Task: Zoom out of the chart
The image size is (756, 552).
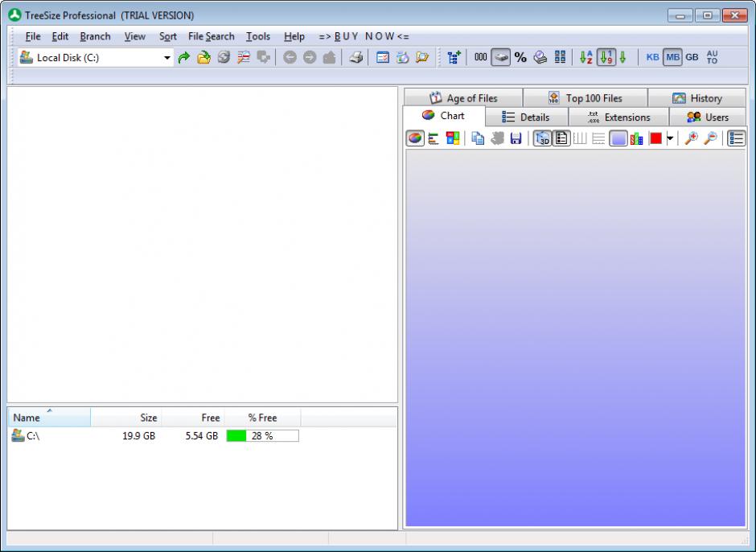Action: pyautogui.click(x=710, y=138)
